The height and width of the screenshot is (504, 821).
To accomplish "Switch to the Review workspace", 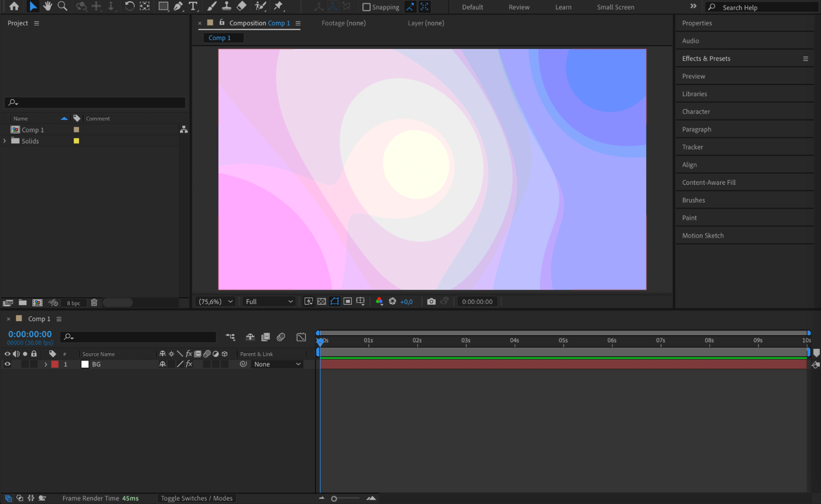I will click(x=519, y=7).
